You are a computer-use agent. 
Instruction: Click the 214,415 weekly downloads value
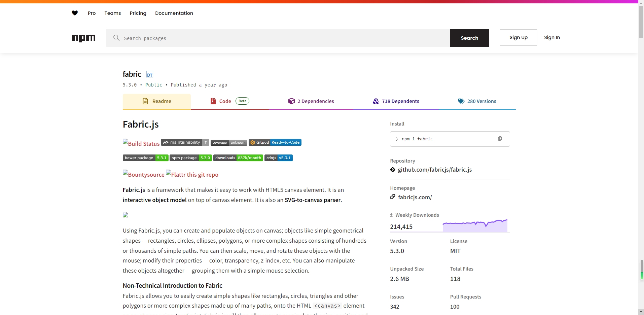(x=401, y=227)
